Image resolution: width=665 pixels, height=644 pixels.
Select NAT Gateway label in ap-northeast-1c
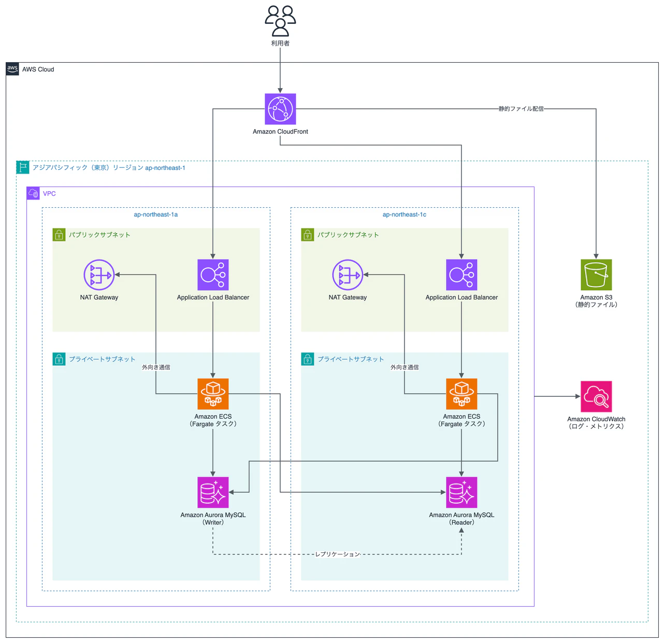coord(348,297)
